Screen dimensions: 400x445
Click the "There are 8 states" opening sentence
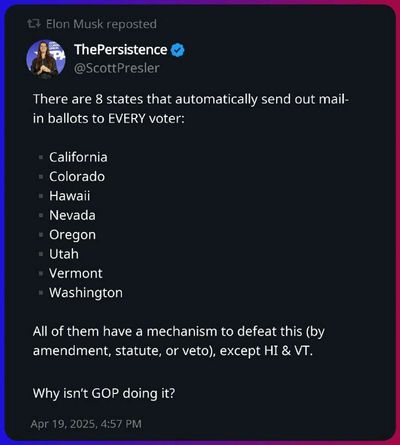(x=191, y=109)
